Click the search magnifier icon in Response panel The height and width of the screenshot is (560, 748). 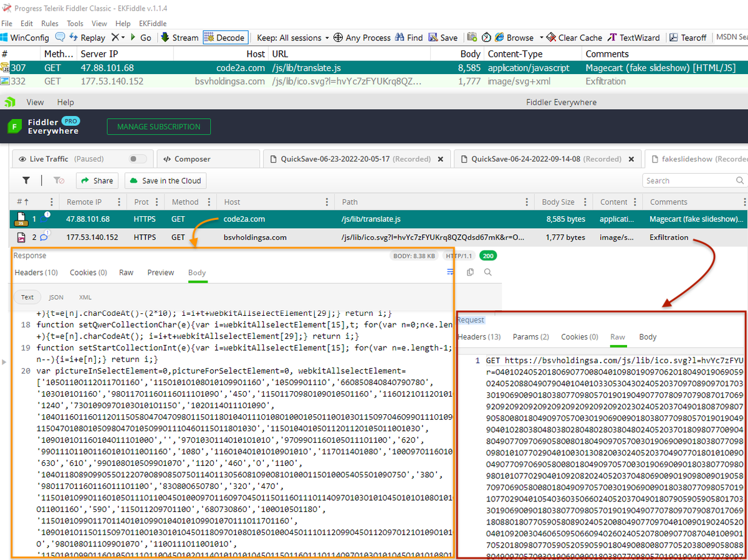pos(488,272)
